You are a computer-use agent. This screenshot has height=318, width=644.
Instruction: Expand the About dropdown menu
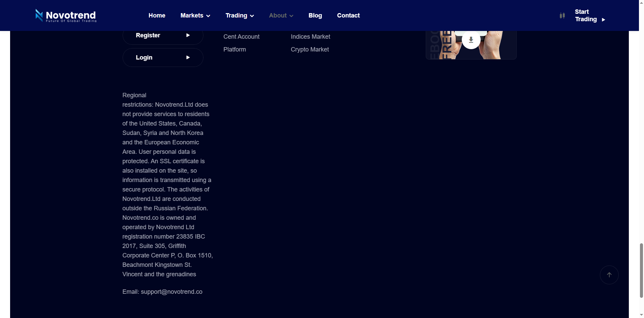click(x=281, y=15)
